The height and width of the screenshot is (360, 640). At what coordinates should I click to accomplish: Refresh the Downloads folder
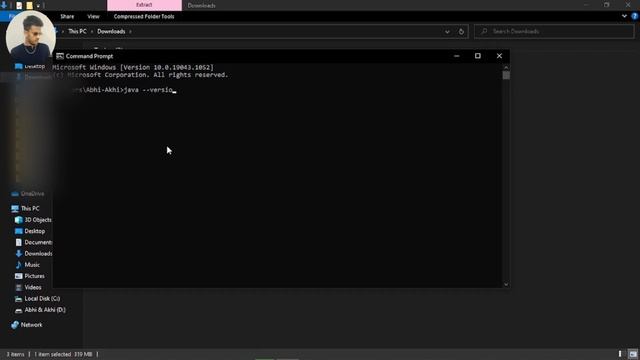pyautogui.click(x=461, y=32)
